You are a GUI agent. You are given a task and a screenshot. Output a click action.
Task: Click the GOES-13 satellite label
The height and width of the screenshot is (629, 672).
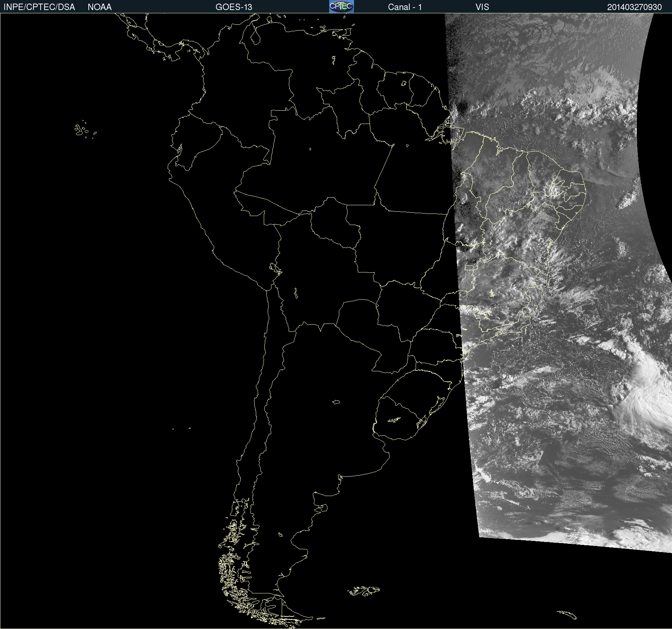234,7
